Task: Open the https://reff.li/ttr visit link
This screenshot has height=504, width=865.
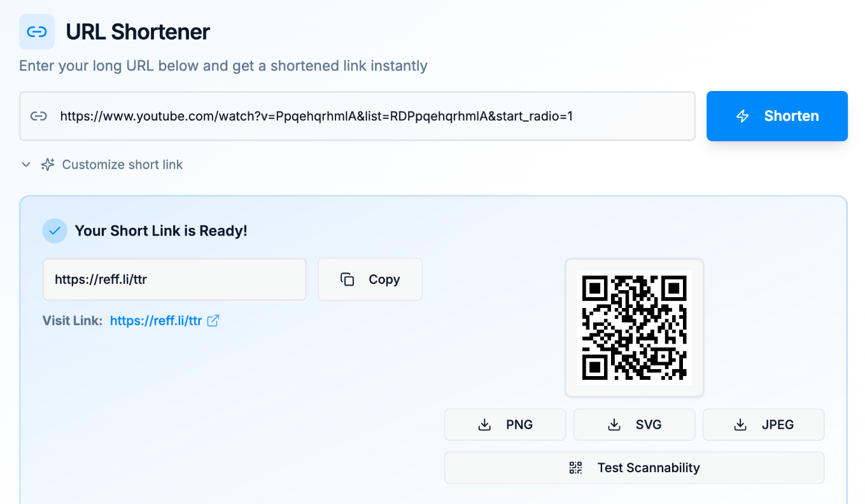Action: [156, 320]
